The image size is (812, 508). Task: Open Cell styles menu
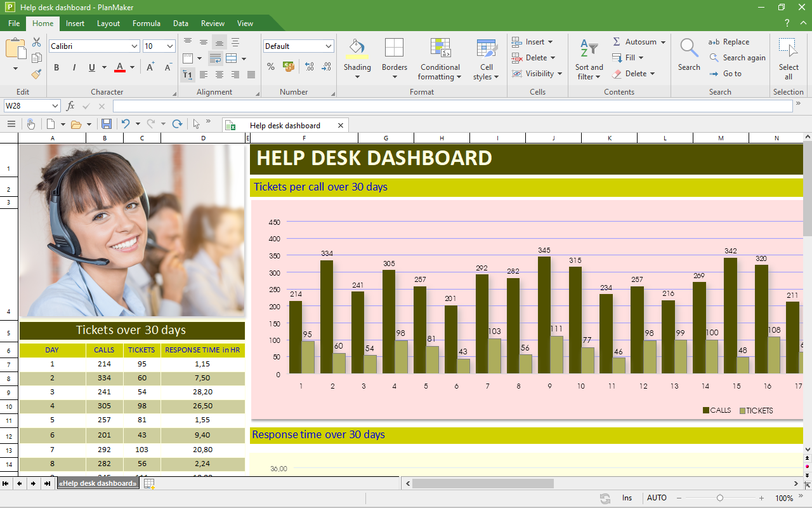(487, 58)
